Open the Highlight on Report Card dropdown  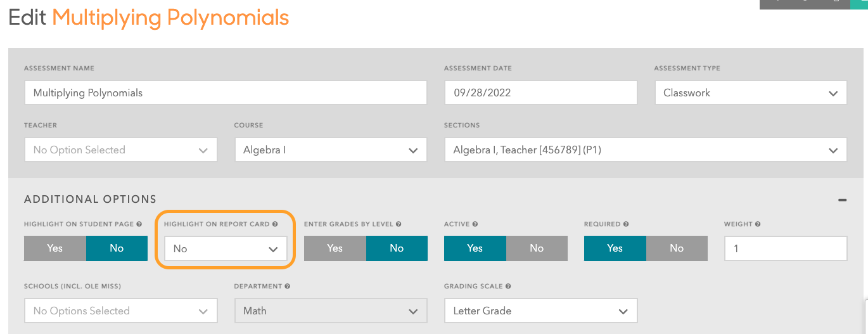[226, 249]
